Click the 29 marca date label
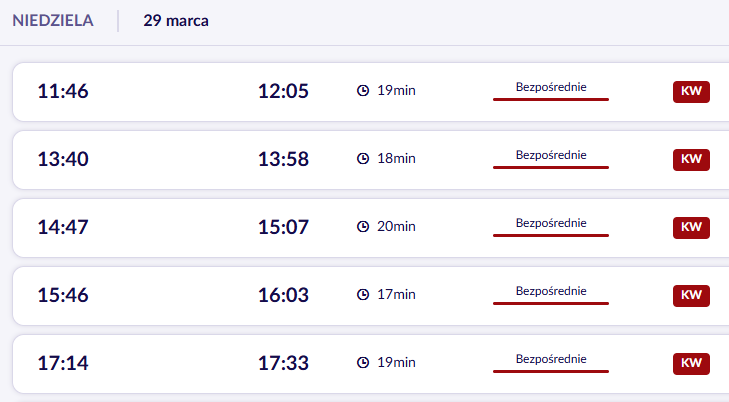729x402 pixels. click(176, 20)
